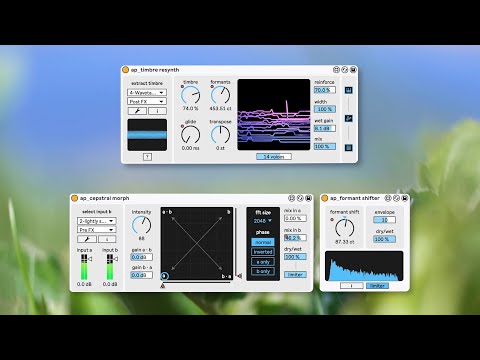Click the info button below formant shifter spectrum

pos(352,286)
